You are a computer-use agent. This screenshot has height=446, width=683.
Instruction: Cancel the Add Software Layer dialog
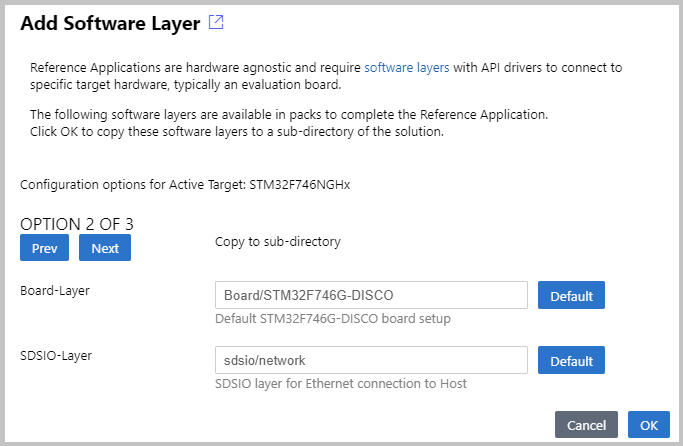click(586, 425)
